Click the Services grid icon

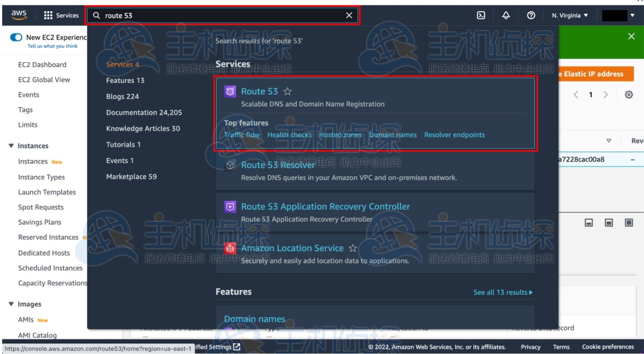tap(48, 15)
